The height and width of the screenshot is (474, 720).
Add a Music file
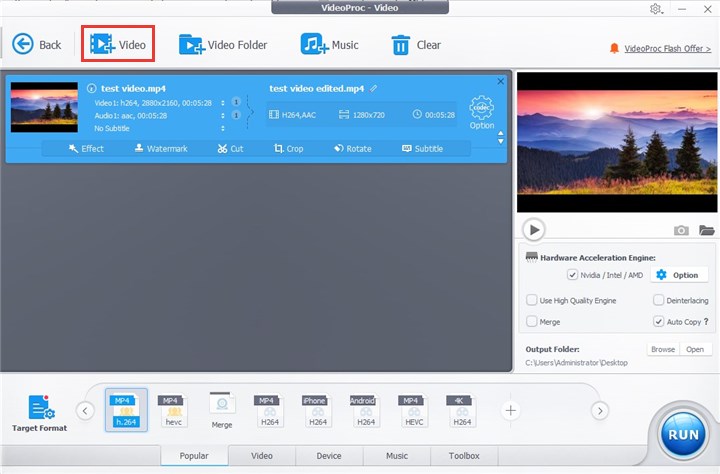point(329,45)
